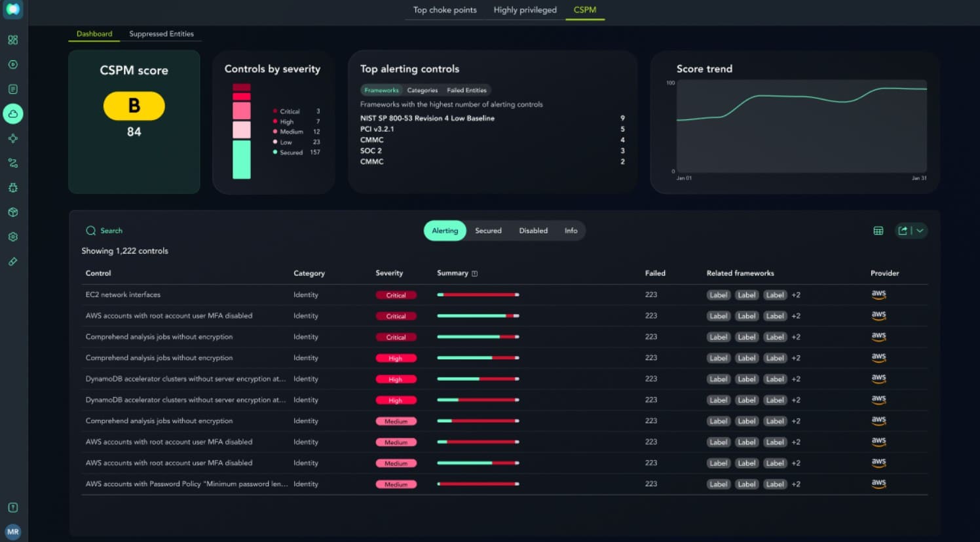980x542 pixels.
Task: Select the SOC 2 framework
Action: 371,151
